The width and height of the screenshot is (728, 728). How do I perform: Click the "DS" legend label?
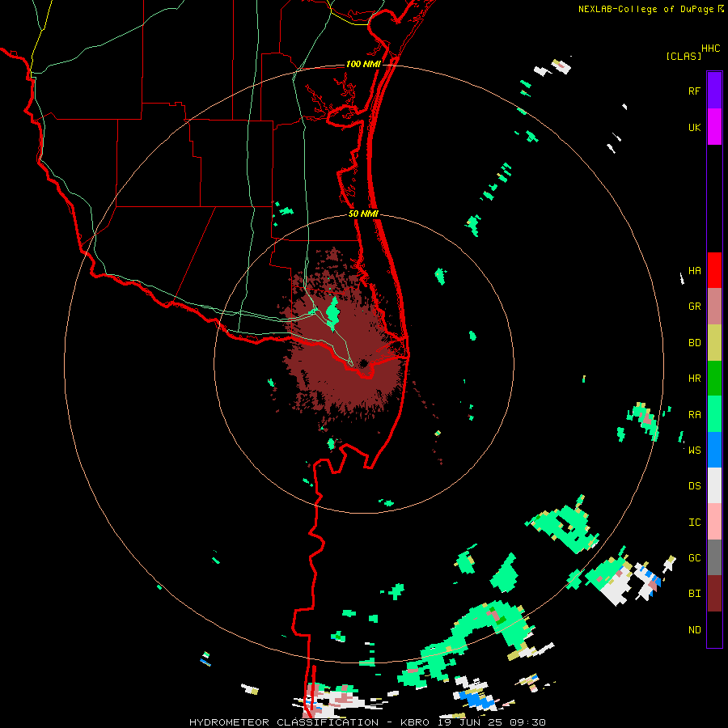click(694, 486)
